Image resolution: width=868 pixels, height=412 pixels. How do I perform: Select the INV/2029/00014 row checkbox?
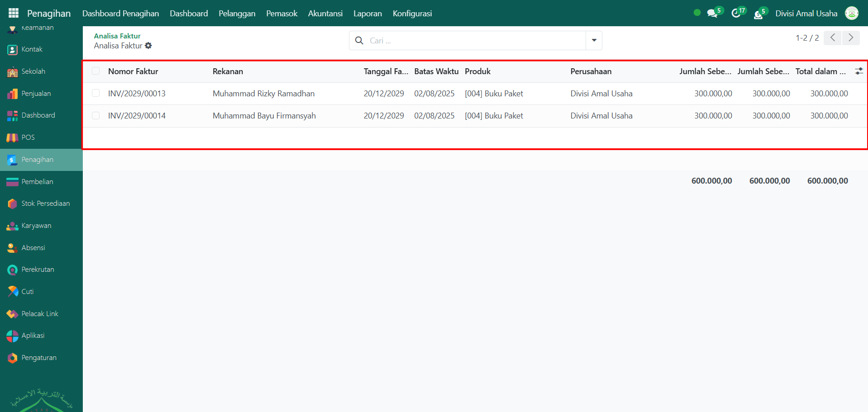[95, 115]
